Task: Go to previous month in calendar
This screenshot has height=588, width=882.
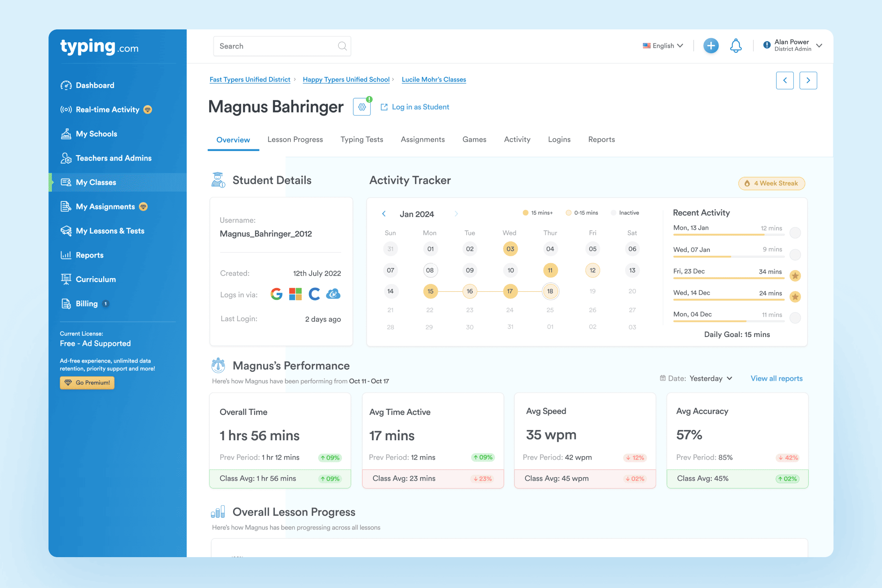Action: click(x=384, y=214)
